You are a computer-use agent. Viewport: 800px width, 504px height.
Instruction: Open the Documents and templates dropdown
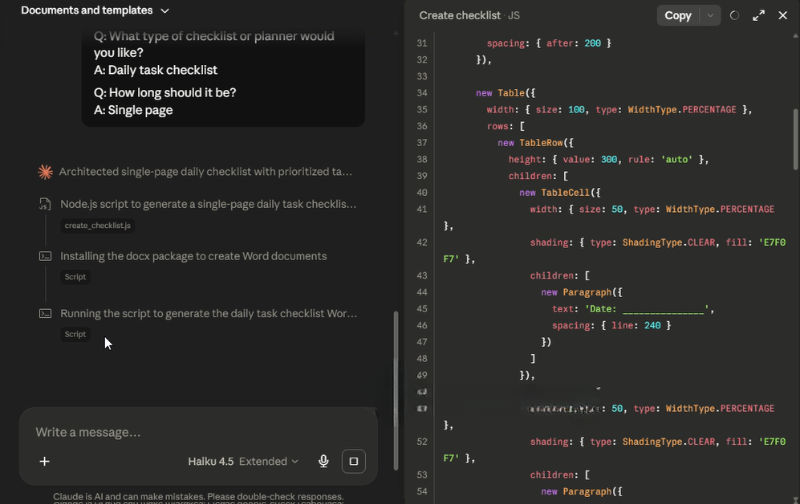(x=95, y=10)
